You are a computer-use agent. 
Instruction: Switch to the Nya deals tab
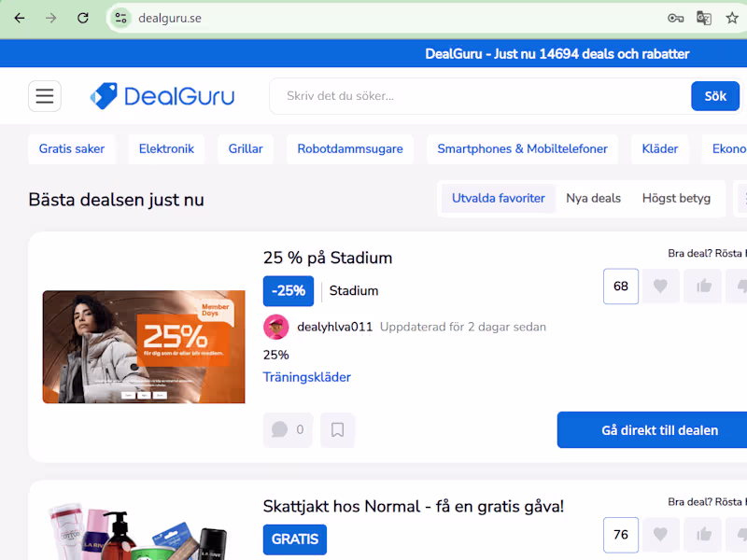coord(593,198)
